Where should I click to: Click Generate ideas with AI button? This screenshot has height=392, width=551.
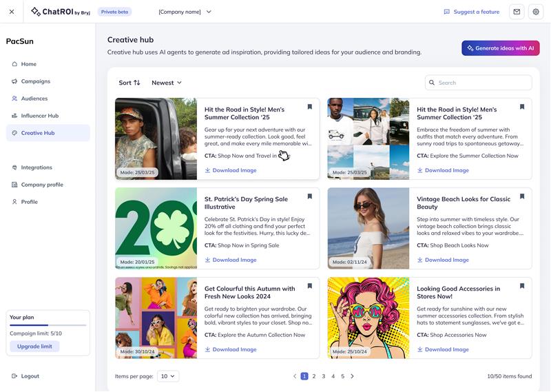click(x=501, y=48)
